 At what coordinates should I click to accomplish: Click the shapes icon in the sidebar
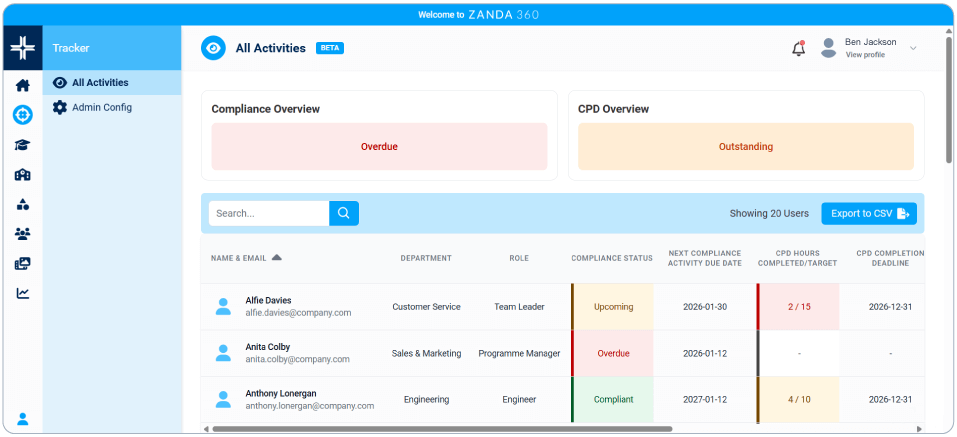(22, 204)
